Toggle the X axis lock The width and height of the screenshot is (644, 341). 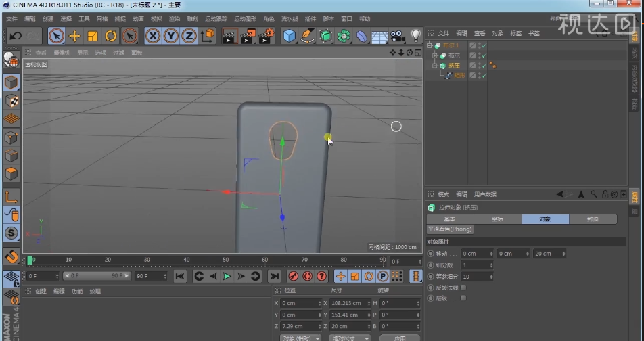coord(153,36)
